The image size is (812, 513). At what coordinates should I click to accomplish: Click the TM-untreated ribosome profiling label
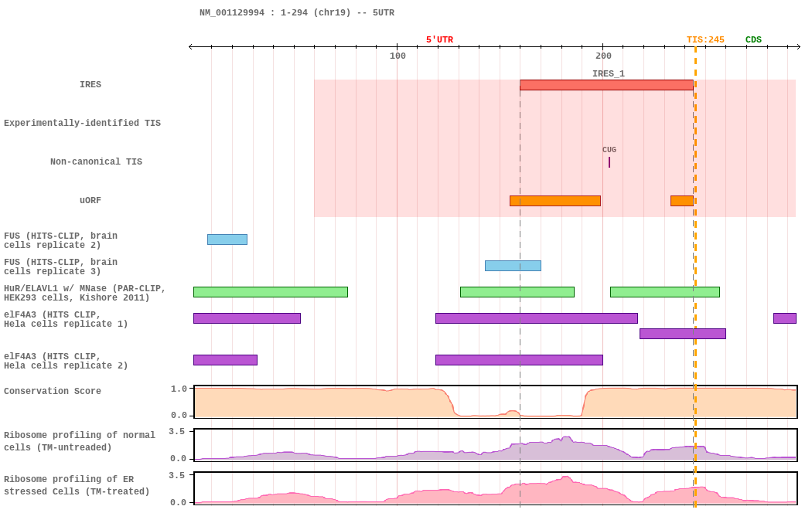79,441
